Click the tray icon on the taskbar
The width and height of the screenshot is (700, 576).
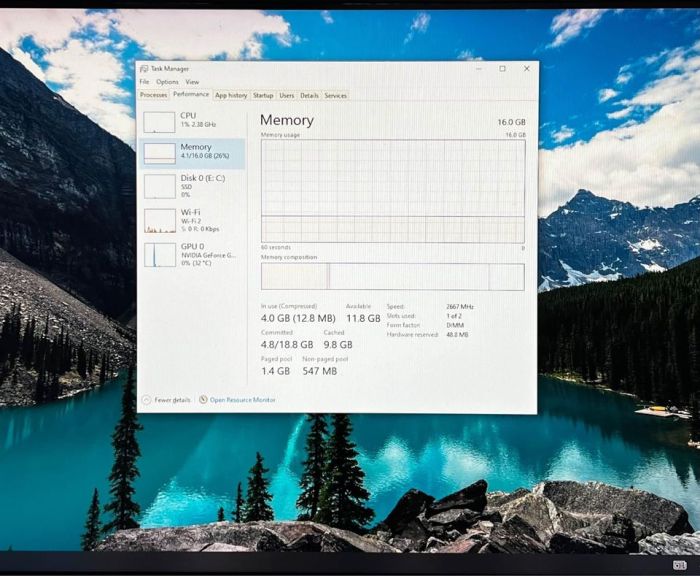(x=679, y=565)
